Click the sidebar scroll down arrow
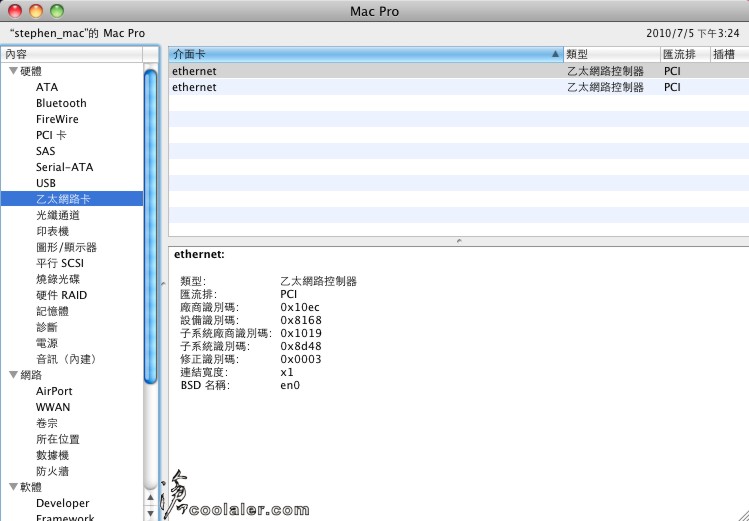Screen dimensions: 749x521 coord(150,513)
